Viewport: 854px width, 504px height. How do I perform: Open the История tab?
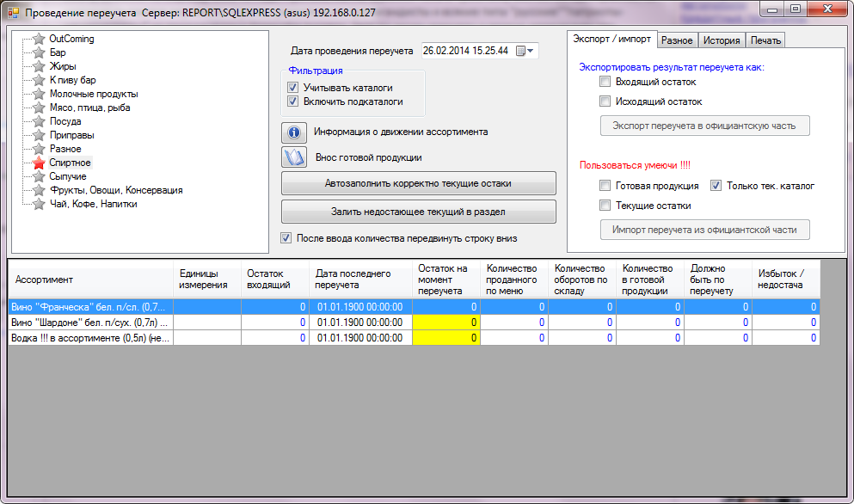721,40
